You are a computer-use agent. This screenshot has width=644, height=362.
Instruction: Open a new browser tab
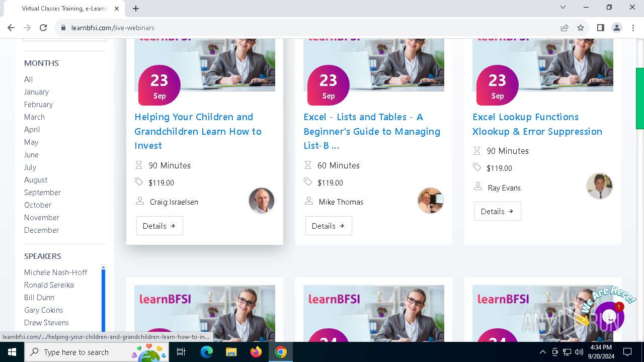tap(136, 8)
